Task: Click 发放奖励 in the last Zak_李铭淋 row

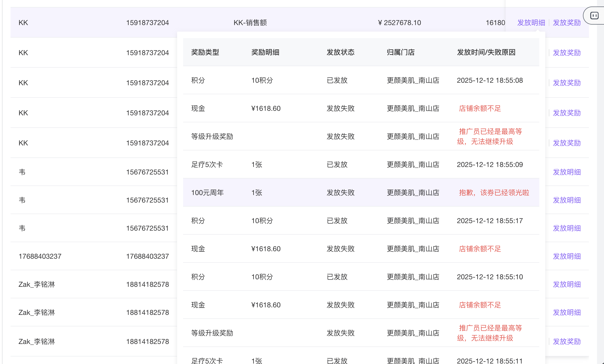Action: 567,341
